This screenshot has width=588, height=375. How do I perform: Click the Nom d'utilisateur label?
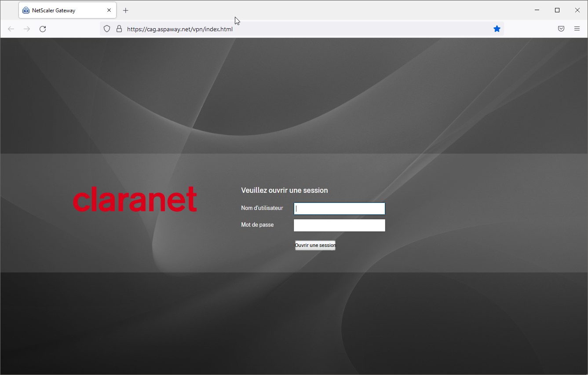click(x=262, y=208)
